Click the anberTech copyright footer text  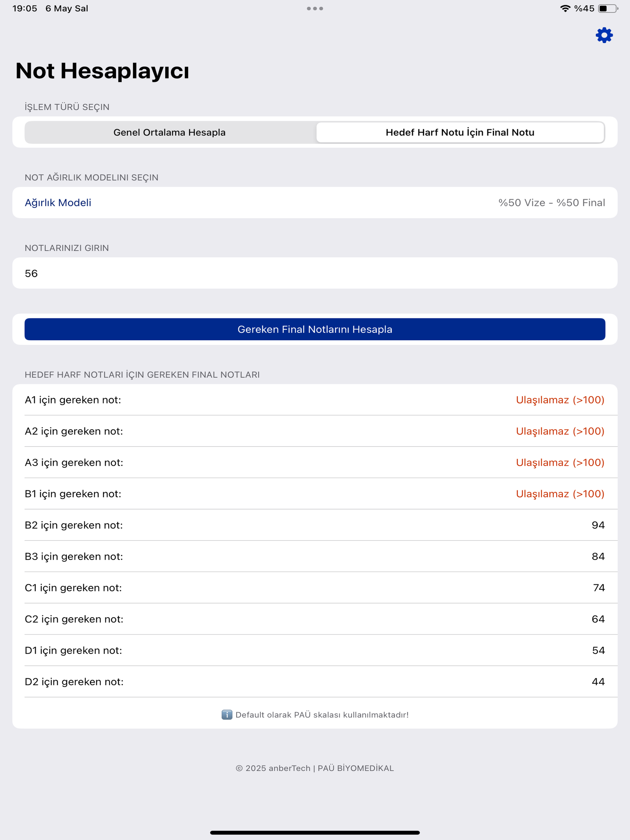click(315, 768)
